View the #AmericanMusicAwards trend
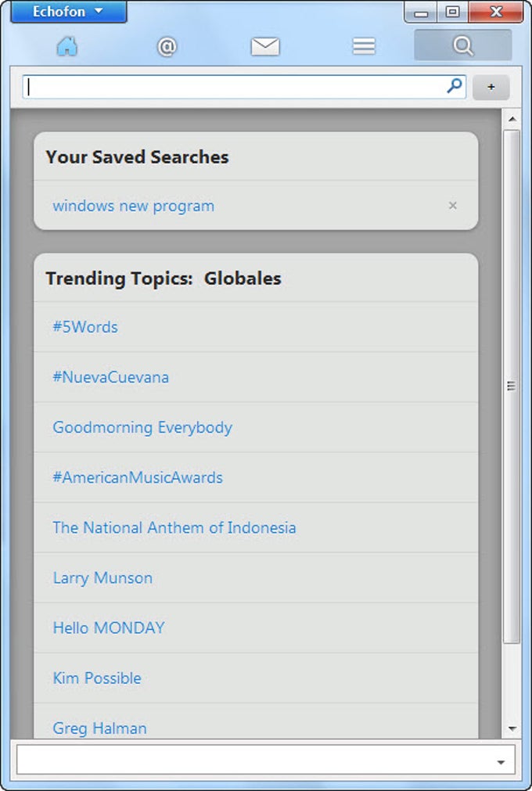The width and height of the screenshot is (532, 791). pos(138,477)
